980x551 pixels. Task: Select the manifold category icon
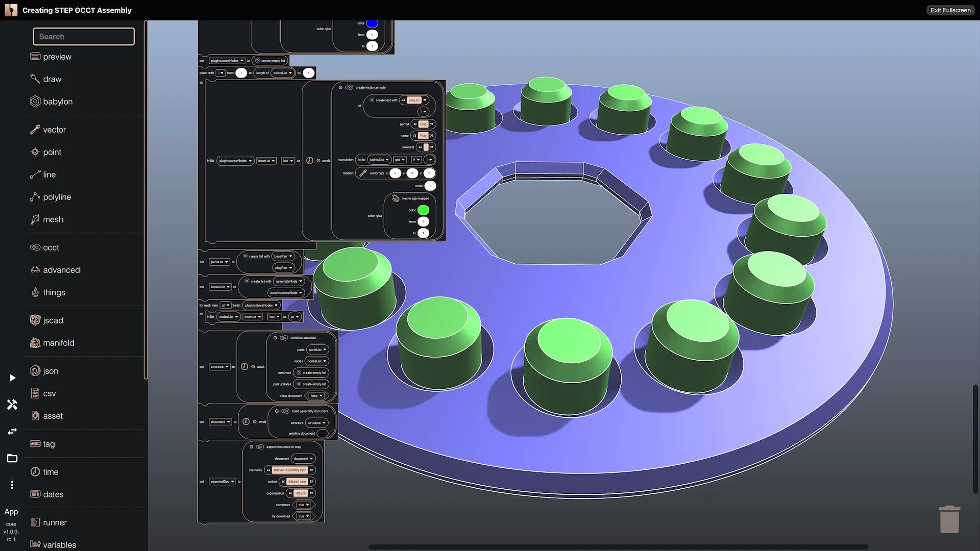(59, 343)
